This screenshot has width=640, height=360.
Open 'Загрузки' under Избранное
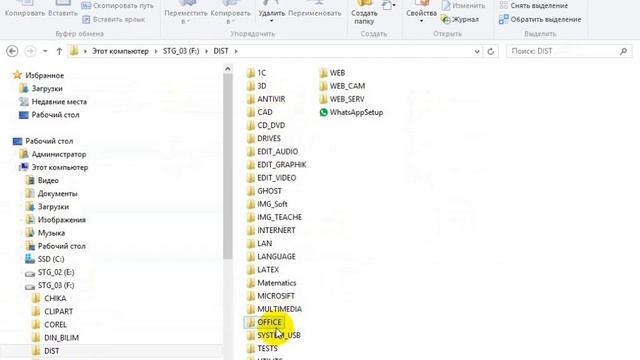click(41, 88)
